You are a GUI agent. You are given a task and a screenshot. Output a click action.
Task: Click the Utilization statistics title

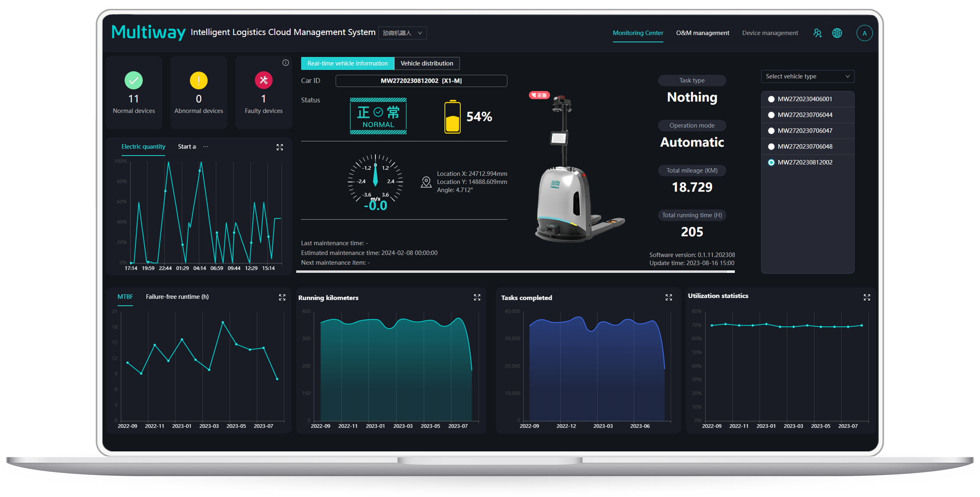[x=718, y=296]
